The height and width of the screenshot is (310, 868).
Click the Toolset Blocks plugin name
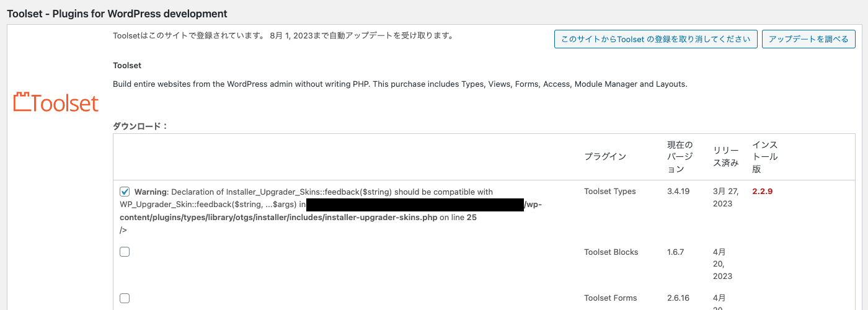click(611, 252)
